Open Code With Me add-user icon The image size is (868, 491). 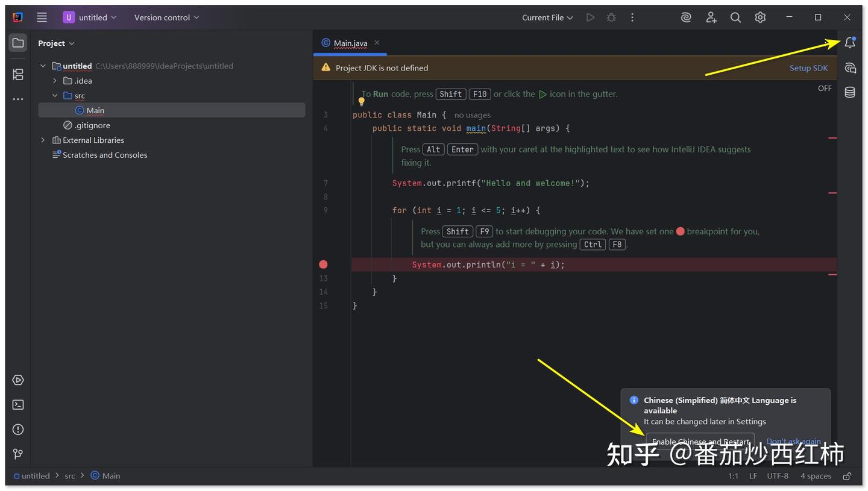(711, 17)
